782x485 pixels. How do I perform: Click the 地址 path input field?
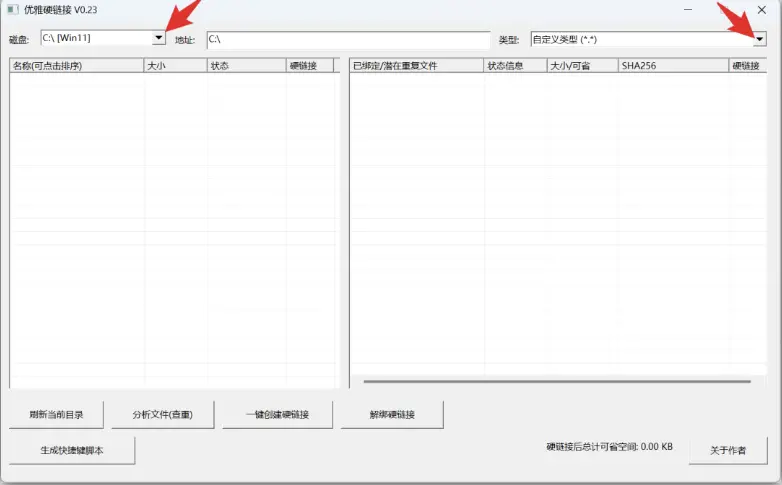[x=348, y=39]
